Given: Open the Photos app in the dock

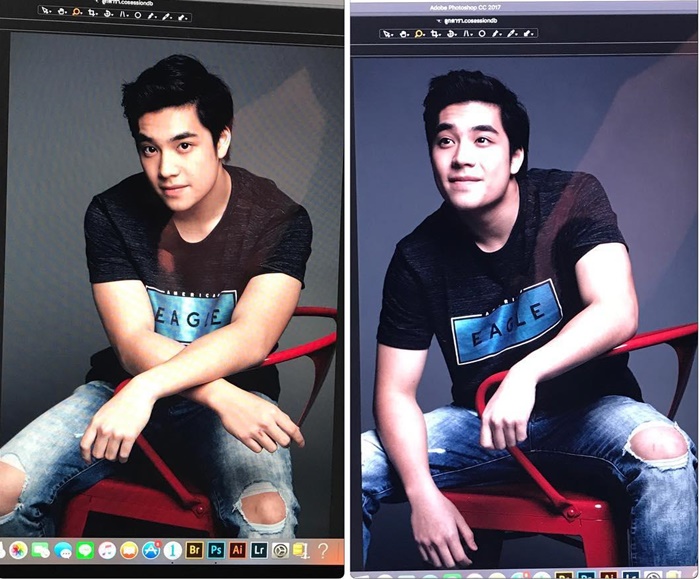Looking at the screenshot, I should click(x=18, y=549).
